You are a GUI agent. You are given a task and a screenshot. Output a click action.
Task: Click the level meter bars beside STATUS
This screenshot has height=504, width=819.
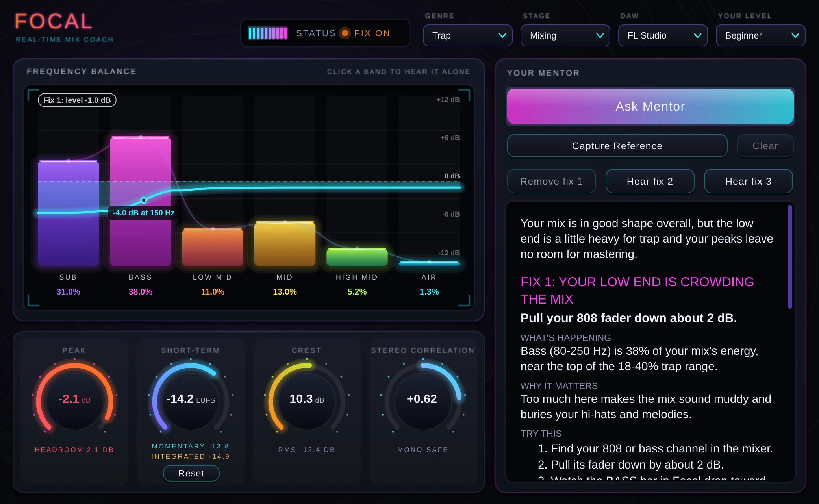click(x=268, y=33)
